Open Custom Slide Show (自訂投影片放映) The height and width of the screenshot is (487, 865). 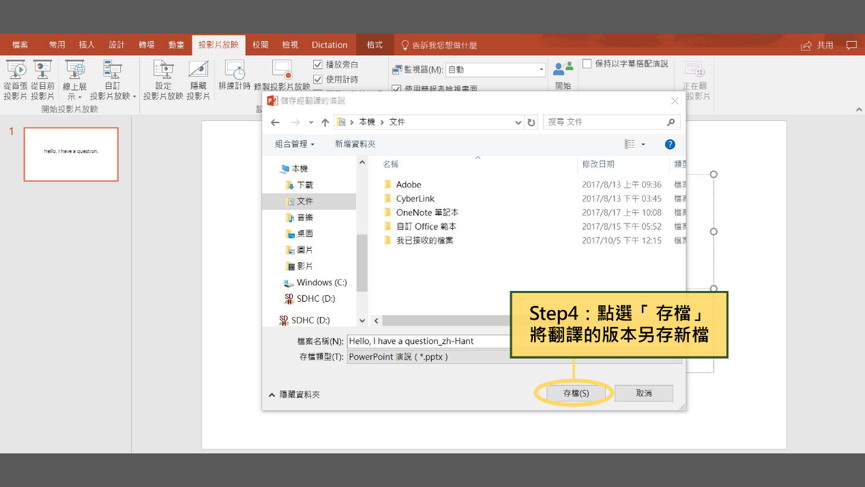click(113, 79)
